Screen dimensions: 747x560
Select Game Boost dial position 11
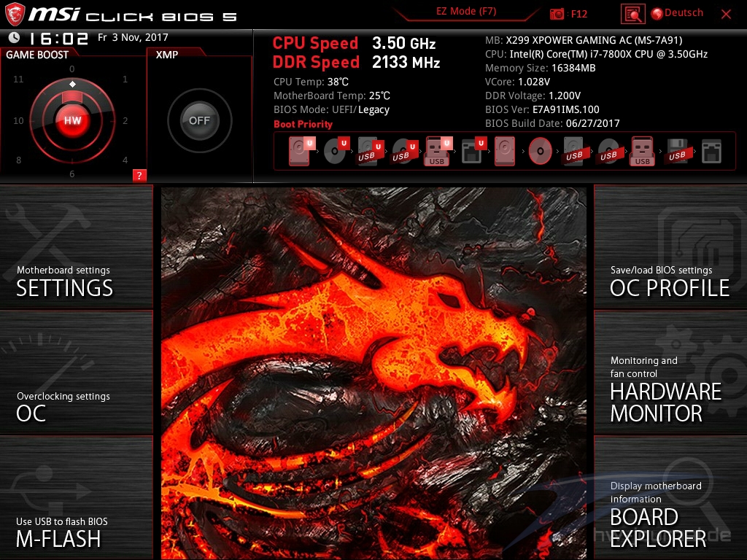coord(18,79)
